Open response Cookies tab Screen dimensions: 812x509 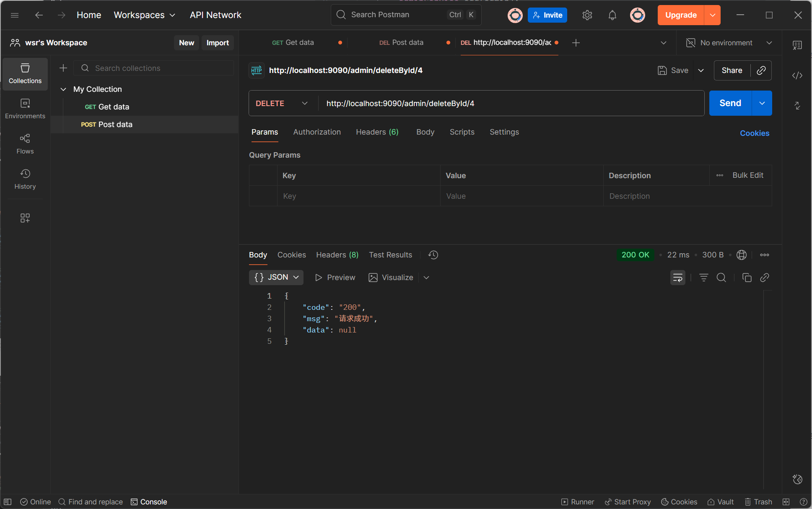pos(292,255)
